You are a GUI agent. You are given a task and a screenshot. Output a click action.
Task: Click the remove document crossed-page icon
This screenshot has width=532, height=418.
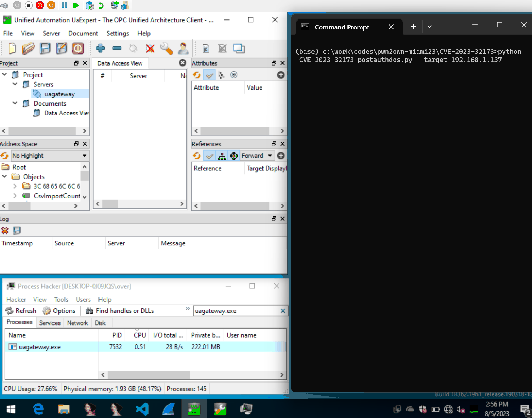pos(222,48)
